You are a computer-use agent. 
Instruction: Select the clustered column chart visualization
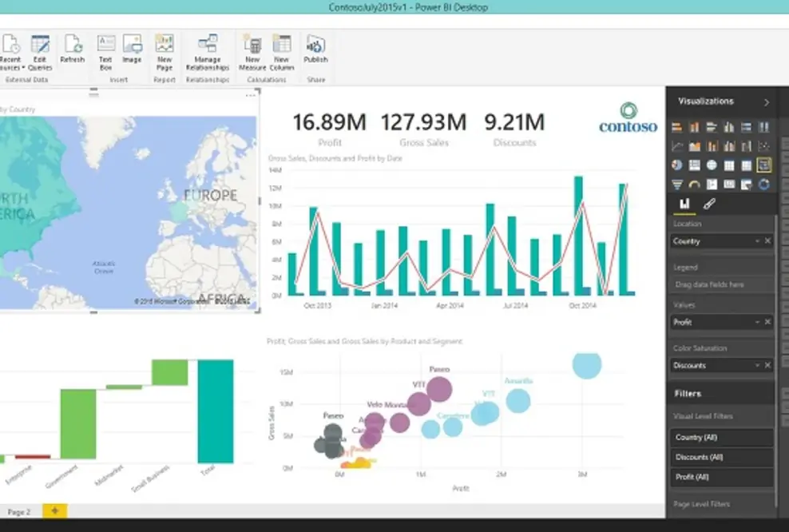point(729,127)
